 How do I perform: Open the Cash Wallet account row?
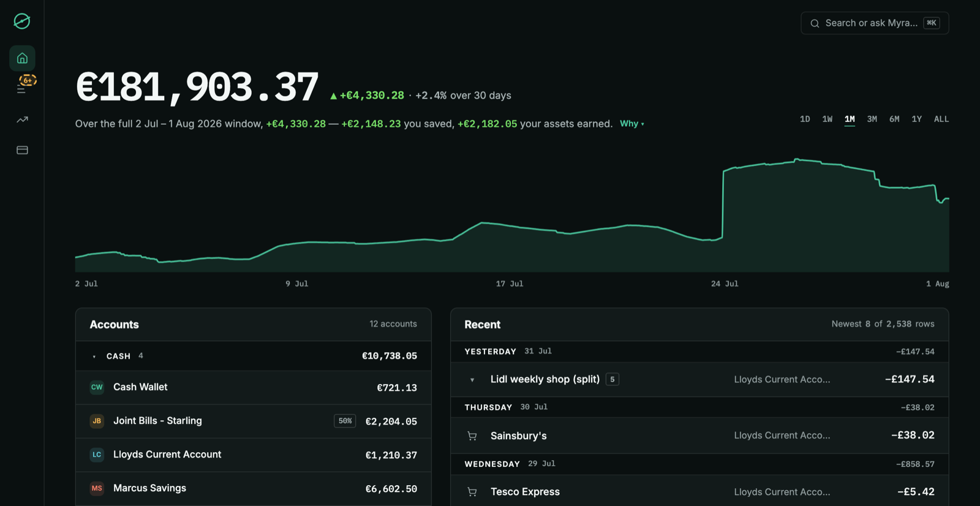[x=253, y=387]
